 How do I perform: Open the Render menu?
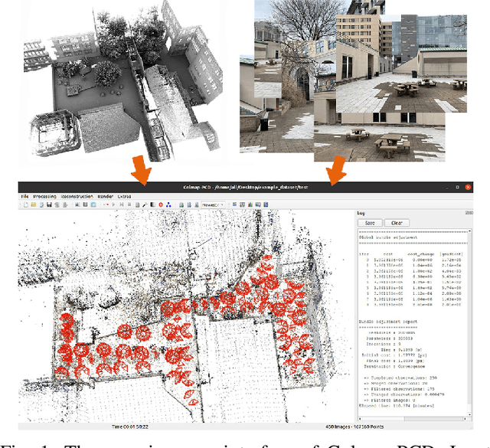pos(105,197)
